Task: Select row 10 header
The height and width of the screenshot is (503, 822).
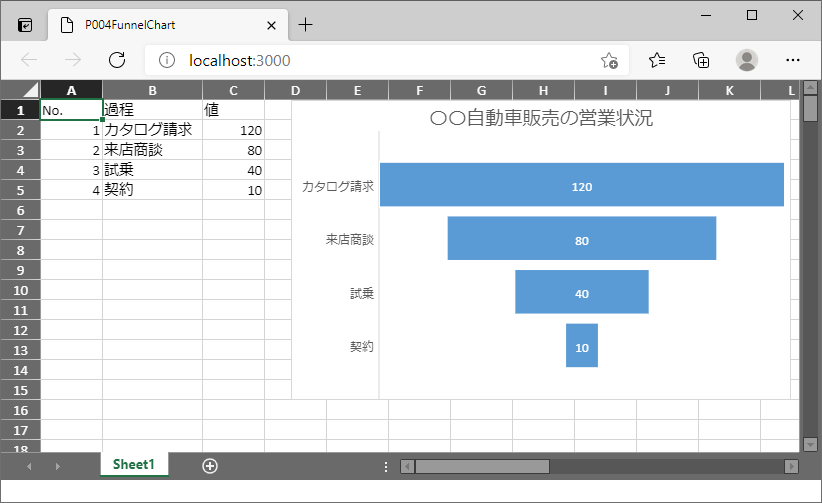Action: click(x=20, y=290)
